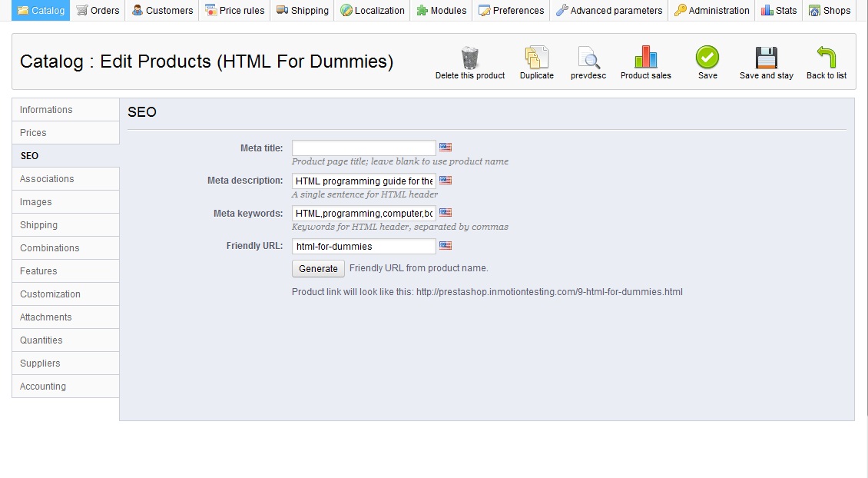Open the Price rules menu
The image size is (868, 478).
point(234,10)
